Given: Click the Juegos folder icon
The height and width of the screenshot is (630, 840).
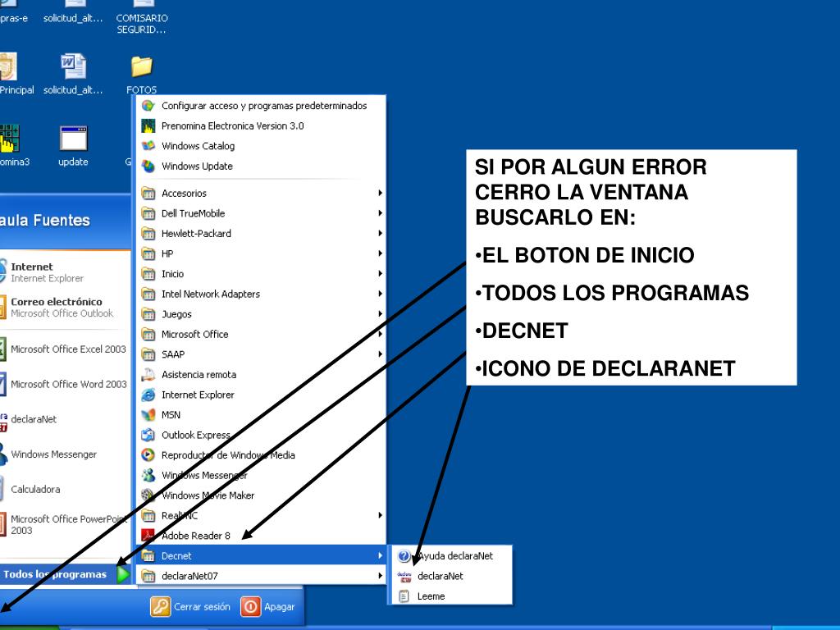Looking at the screenshot, I should (x=148, y=314).
